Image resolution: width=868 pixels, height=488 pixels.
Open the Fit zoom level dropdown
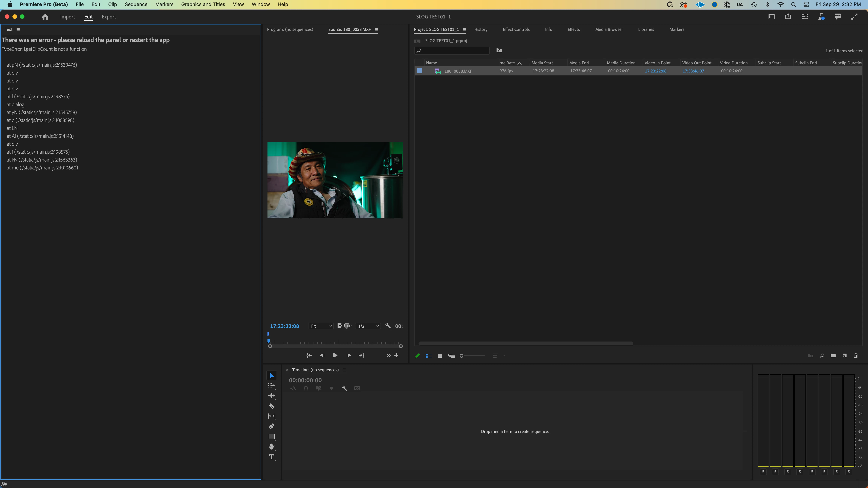(321, 326)
